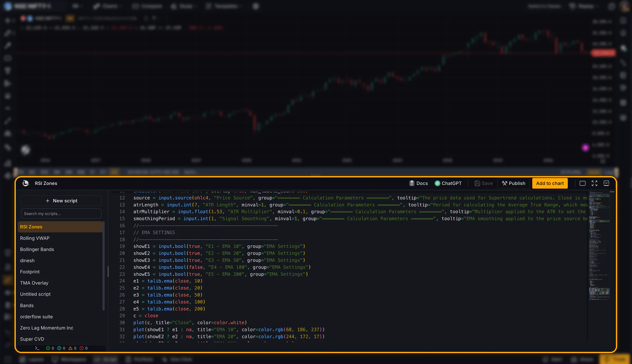Click the atrLength input line

(360, 205)
